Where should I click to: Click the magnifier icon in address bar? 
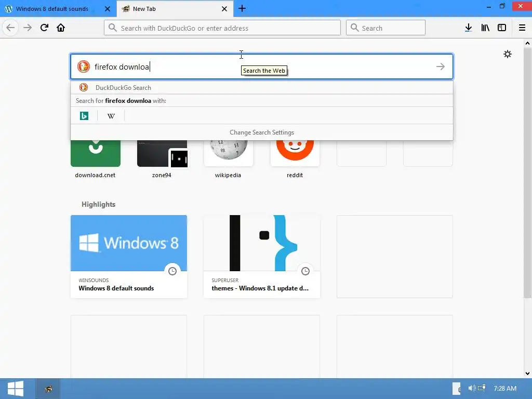(113, 28)
